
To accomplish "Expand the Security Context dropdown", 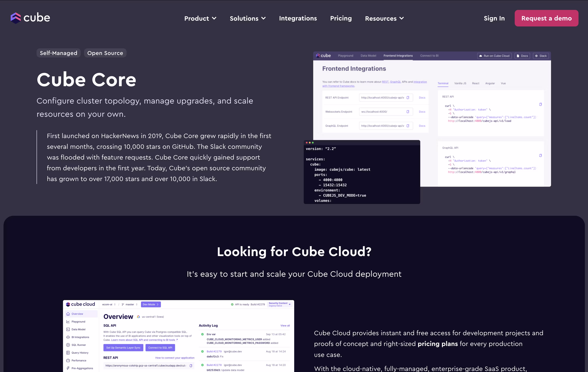I will tap(280, 304).
